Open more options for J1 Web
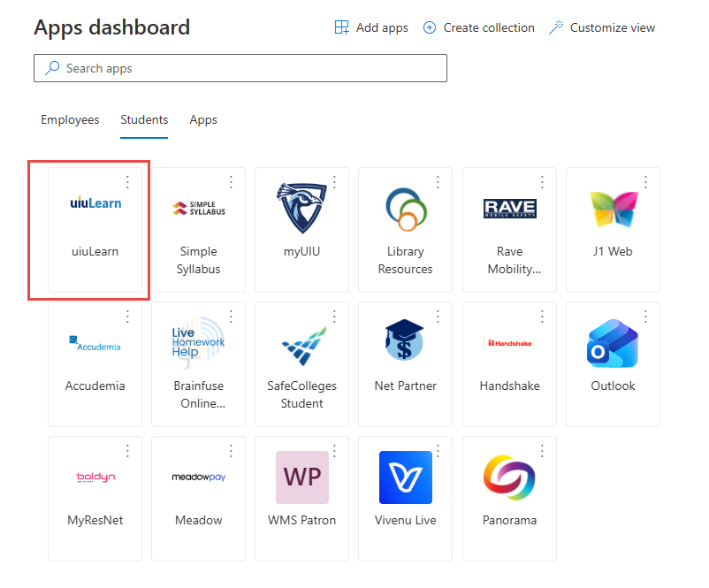Image resolution: width=709 pixels, height=588 pixels. [x=645, y=182]
